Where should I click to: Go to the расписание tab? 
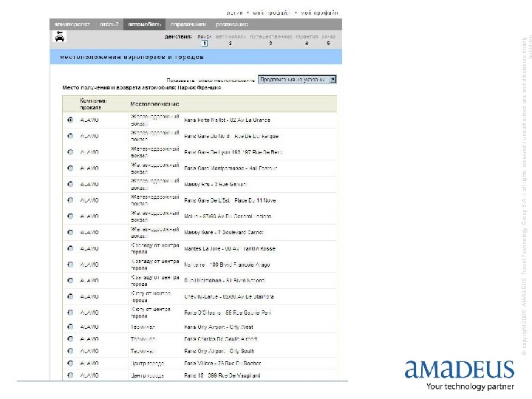[x=232, y=24]
